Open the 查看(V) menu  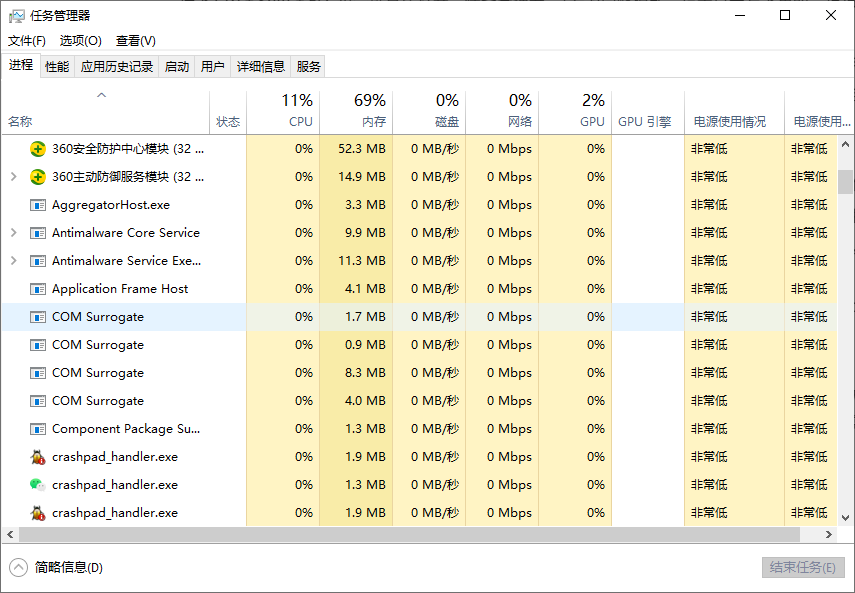point(136,41)
